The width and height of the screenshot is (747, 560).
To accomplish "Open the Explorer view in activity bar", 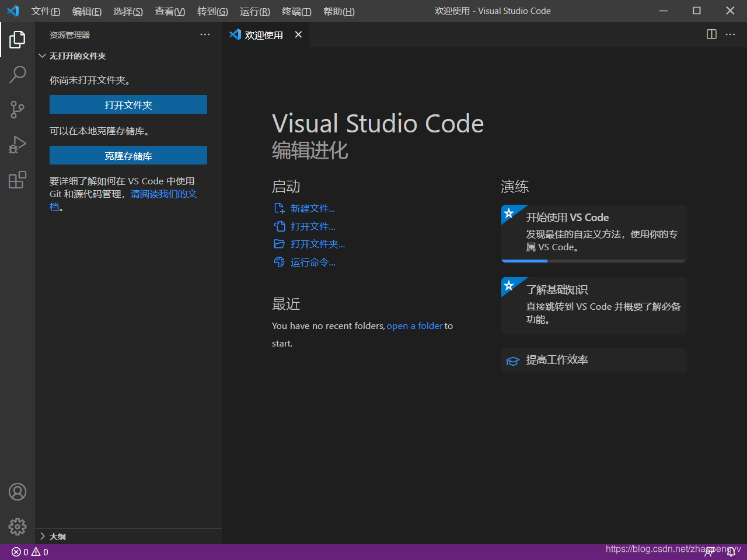I will click(x=18, y=40).
